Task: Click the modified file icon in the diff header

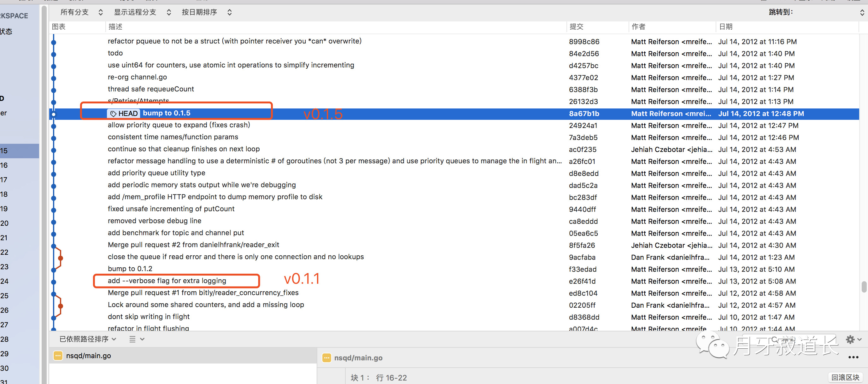Action: pyautogui.click(x=326, y=358)
